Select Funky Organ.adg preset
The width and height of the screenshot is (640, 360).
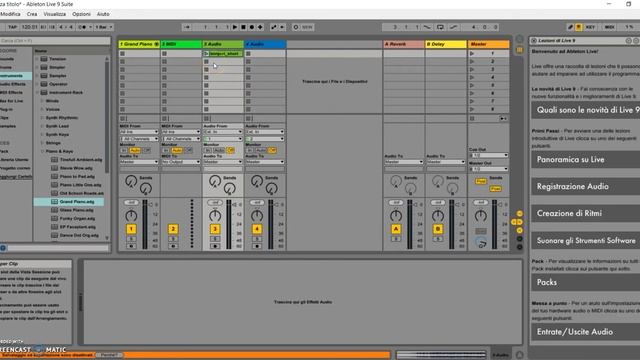point(77,218)
